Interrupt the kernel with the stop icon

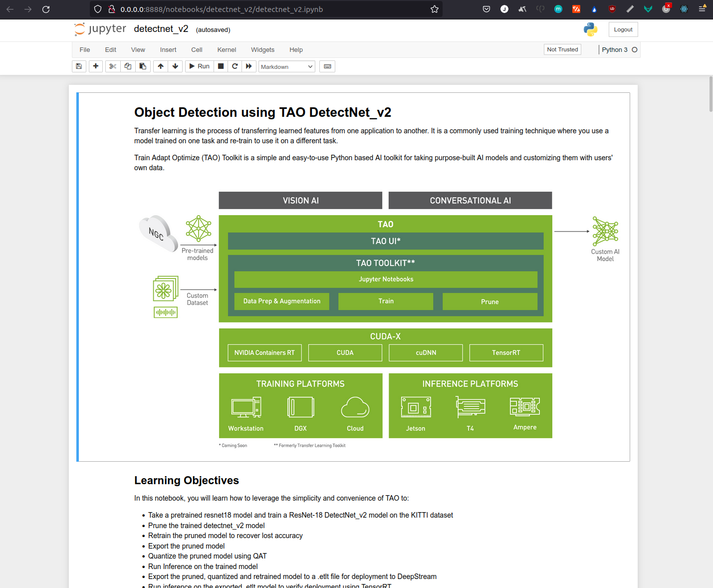[221, 66]
